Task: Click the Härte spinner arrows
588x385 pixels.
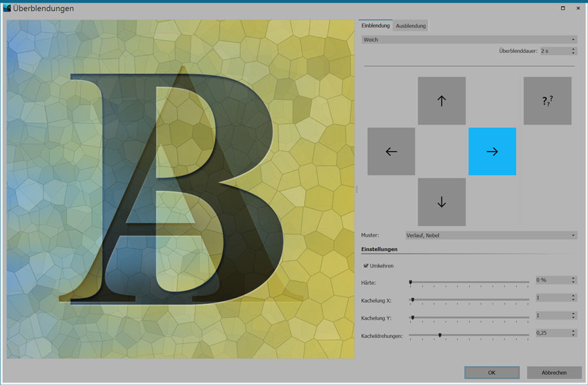Action: [574, 280]
